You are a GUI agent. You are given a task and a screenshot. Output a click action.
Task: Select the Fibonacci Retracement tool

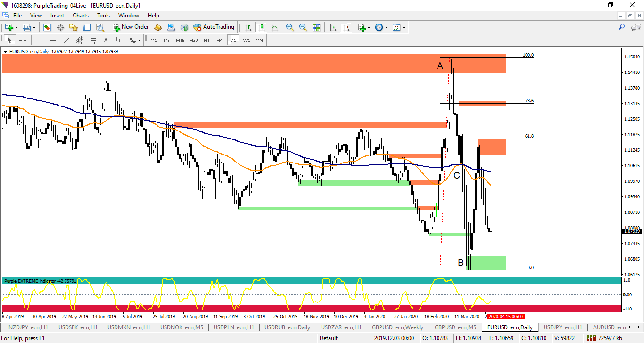(92, 40)
